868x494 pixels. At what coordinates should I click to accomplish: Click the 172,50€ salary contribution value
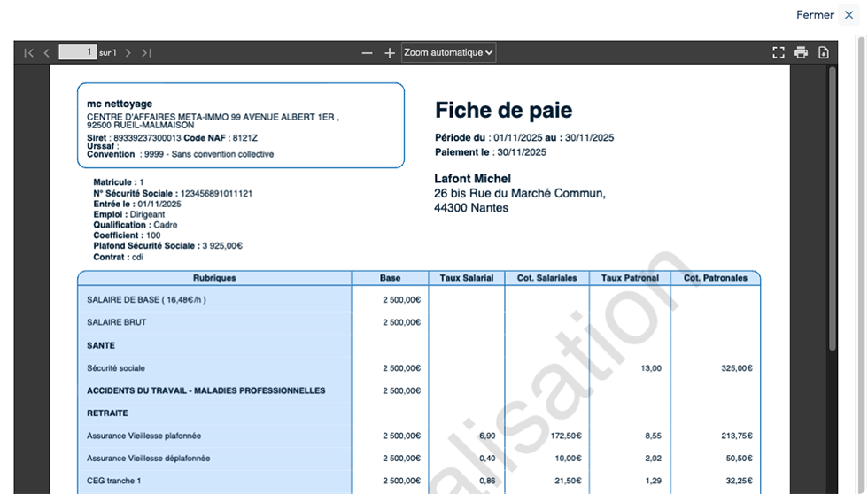pos(566,436)
